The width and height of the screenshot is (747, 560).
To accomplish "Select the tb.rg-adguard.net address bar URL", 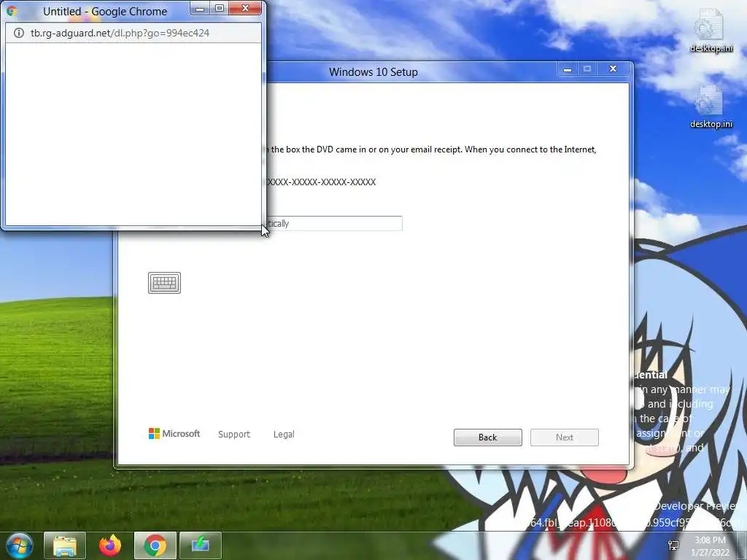I will 120,33.
